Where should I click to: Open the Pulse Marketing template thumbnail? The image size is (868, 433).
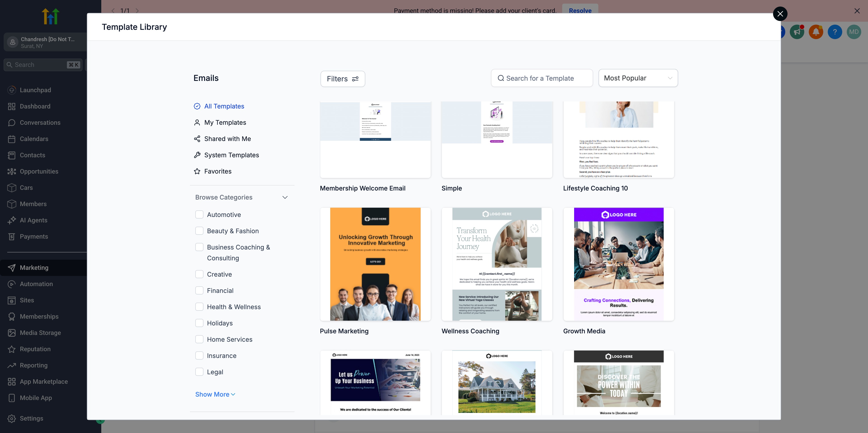click(375, 264)
